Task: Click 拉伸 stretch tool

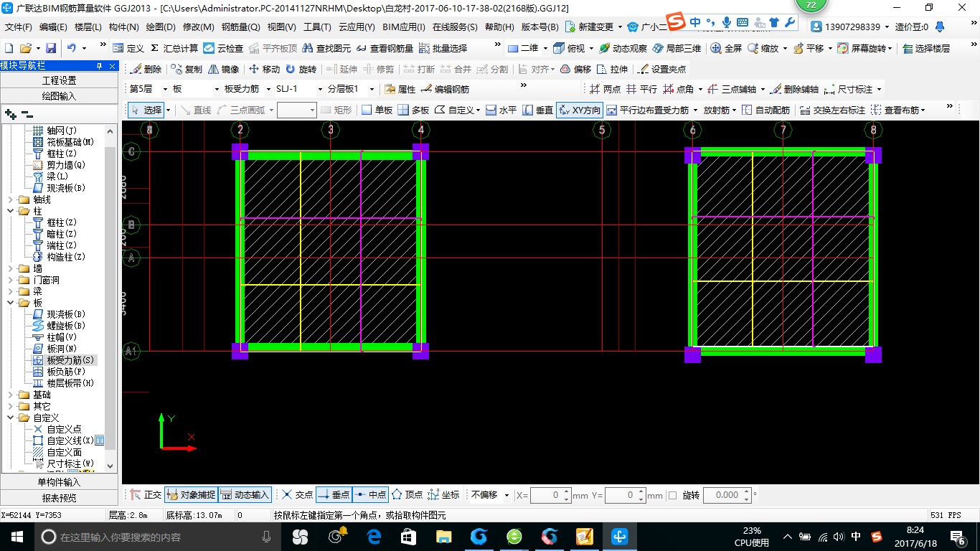Action: pos(612,70)
